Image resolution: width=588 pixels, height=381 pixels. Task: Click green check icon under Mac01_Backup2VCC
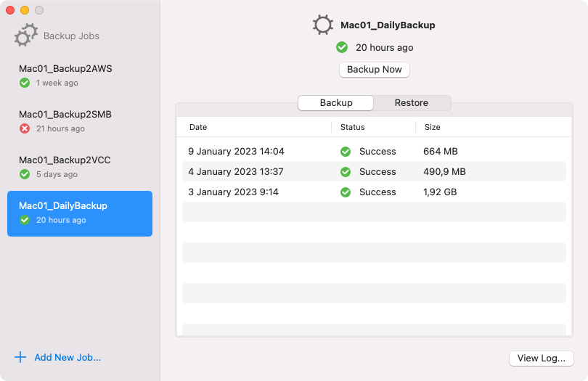(25, 174)
